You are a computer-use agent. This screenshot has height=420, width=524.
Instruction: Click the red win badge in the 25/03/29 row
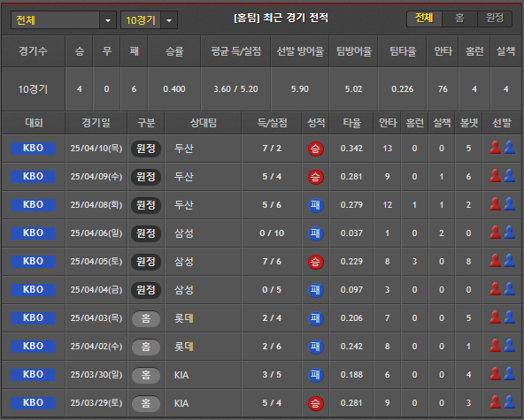[x=315, y=403]
